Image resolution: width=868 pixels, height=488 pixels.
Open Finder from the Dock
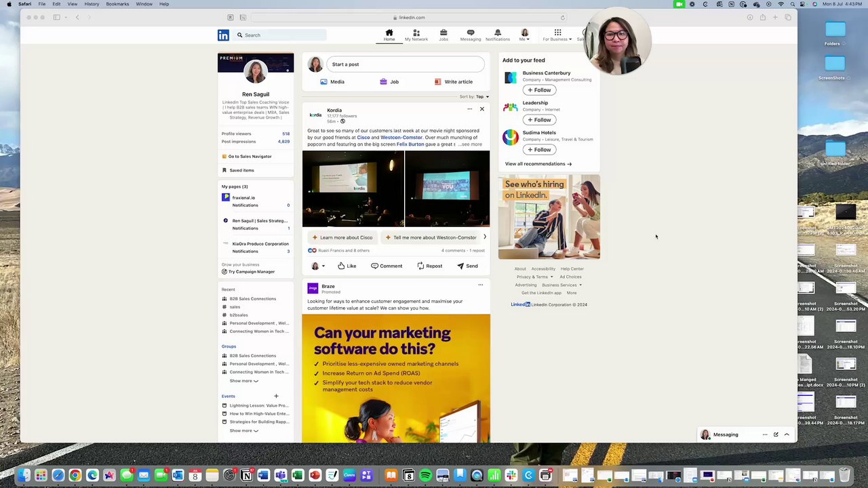click(x=24, y=476)
